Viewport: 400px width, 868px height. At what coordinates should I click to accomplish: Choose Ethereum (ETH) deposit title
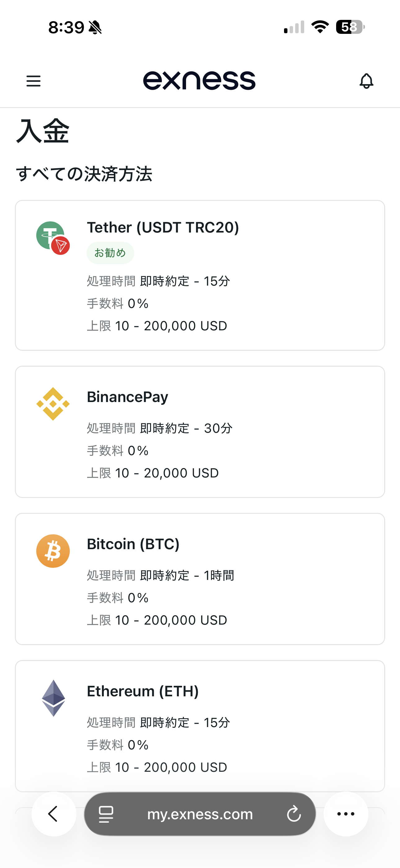click(x=143, y=691)
